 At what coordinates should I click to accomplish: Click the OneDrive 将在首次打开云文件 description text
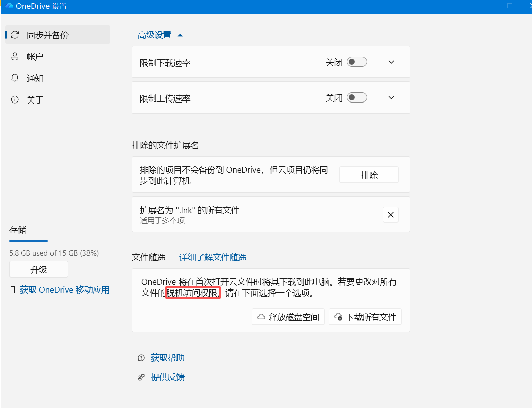coord(269,287)
